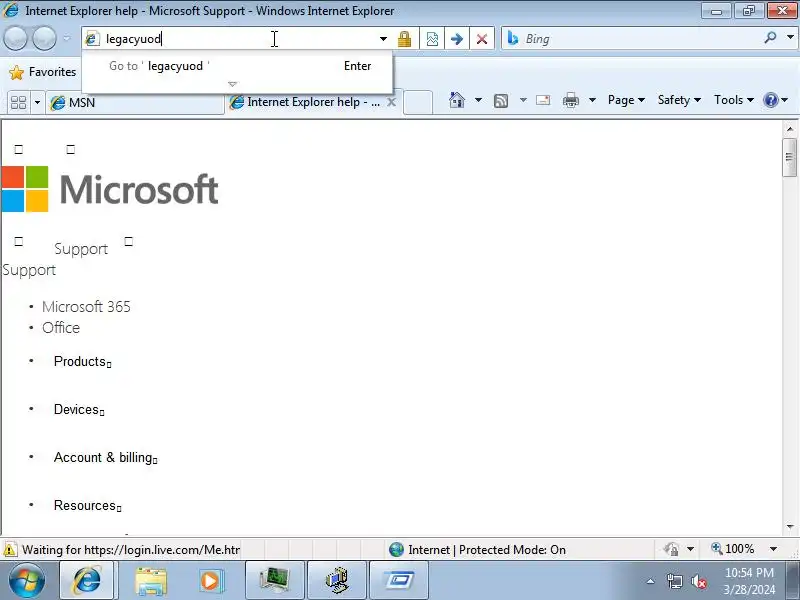800x600 pixels.
Task: Click the privacy report icon in status bar
Action: tap(671, 549)
